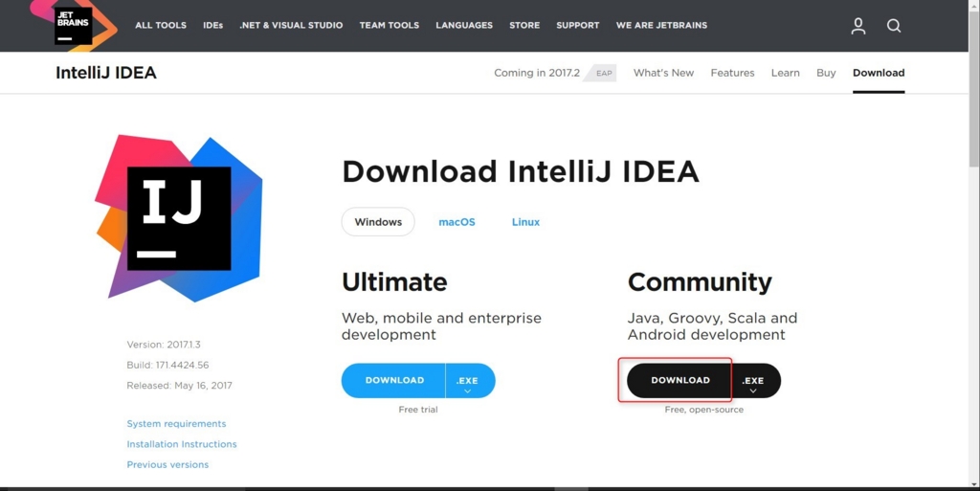Select the Download tab

[879, 73]
